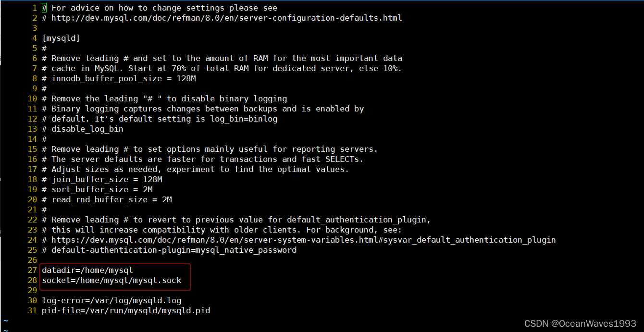The height and width of the screenshot is (332, 644).
Task: Click the datadir=/home/mysql line
Action: click(x=87, y=270)
